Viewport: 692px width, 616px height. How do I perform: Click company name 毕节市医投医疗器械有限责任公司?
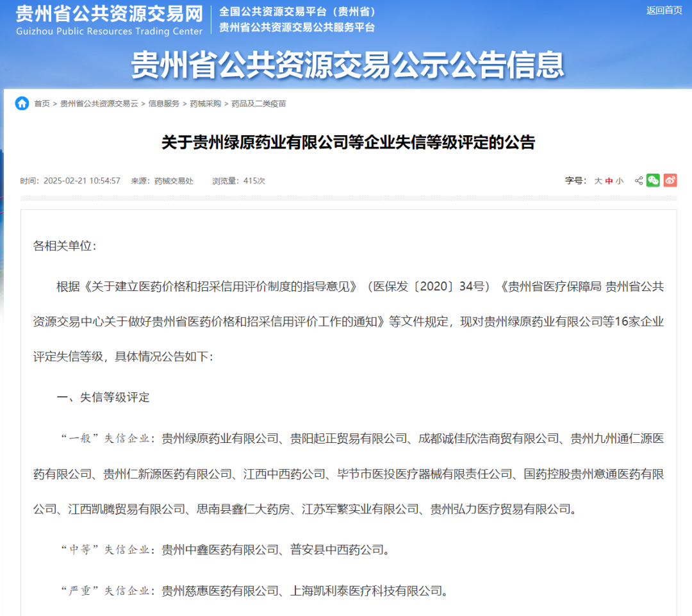(x=425, y=474)
